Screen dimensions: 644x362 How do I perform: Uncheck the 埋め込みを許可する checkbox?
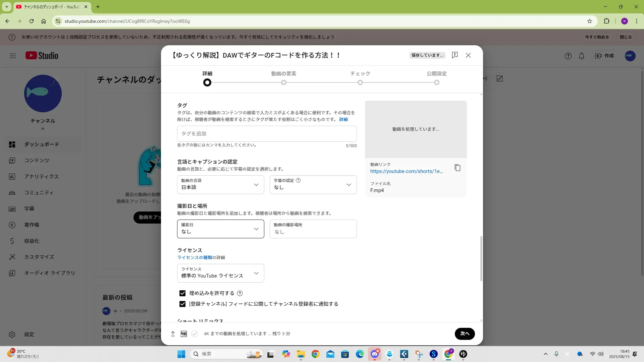182,293
